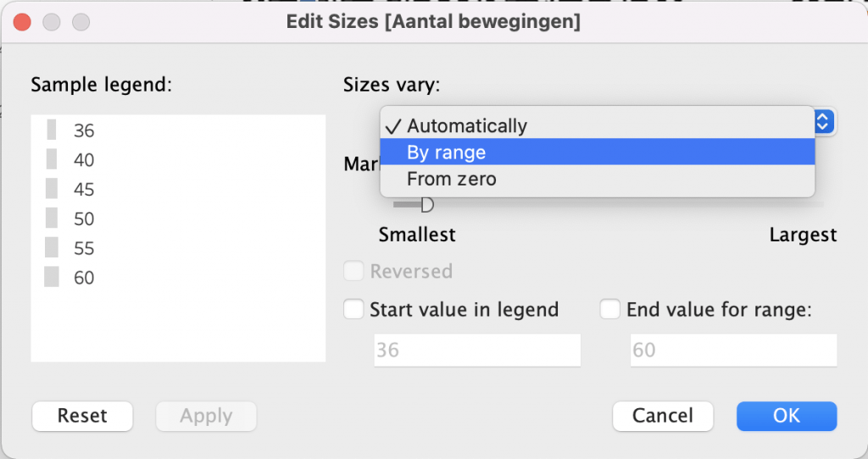Click the size swatch beside 60
Screen dimensions: 868x459
coord(52,277)
